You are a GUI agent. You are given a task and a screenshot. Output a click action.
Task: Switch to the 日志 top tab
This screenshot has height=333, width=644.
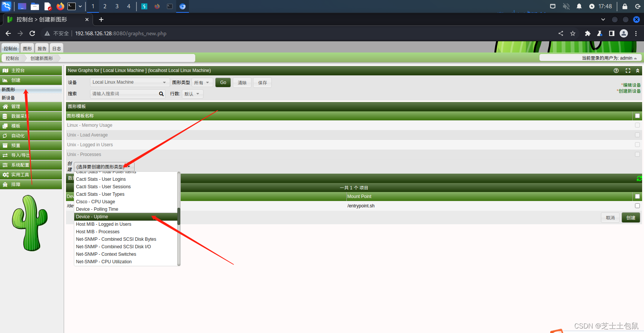pyautogui.click(x=57, y=48)
